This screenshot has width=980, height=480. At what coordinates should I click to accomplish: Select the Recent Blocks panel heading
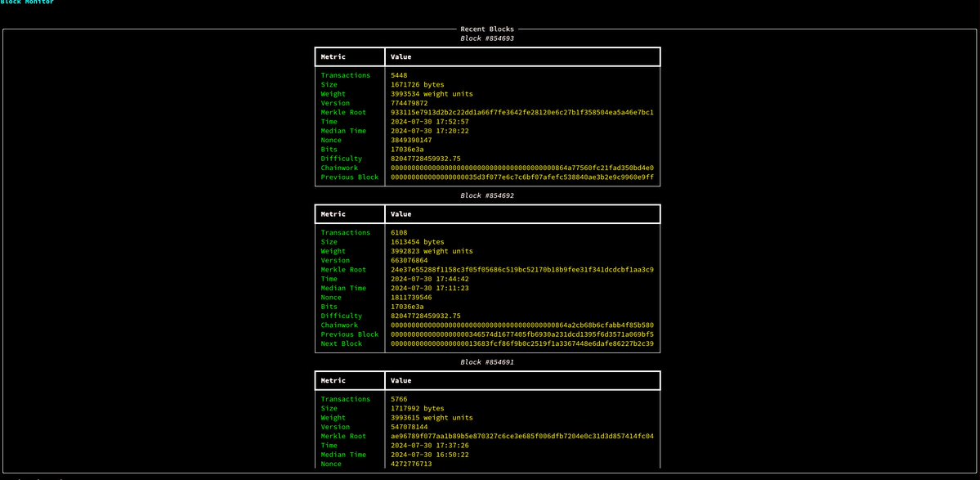tap(487, 29)
